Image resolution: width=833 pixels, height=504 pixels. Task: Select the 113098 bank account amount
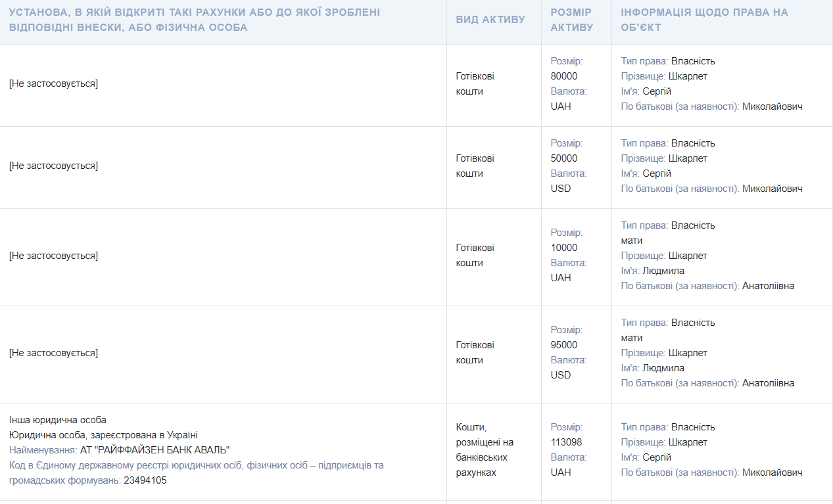pos(566,442)
